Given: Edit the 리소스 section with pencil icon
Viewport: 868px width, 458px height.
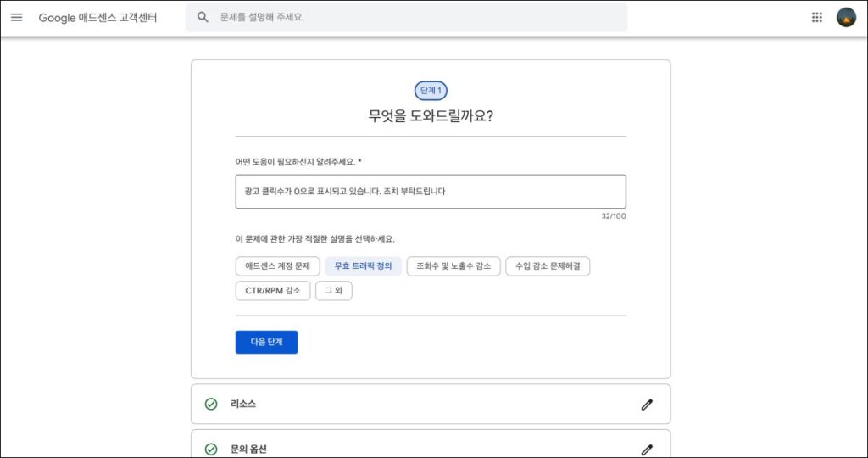Looking at the screenshot, I should [647, 405].
